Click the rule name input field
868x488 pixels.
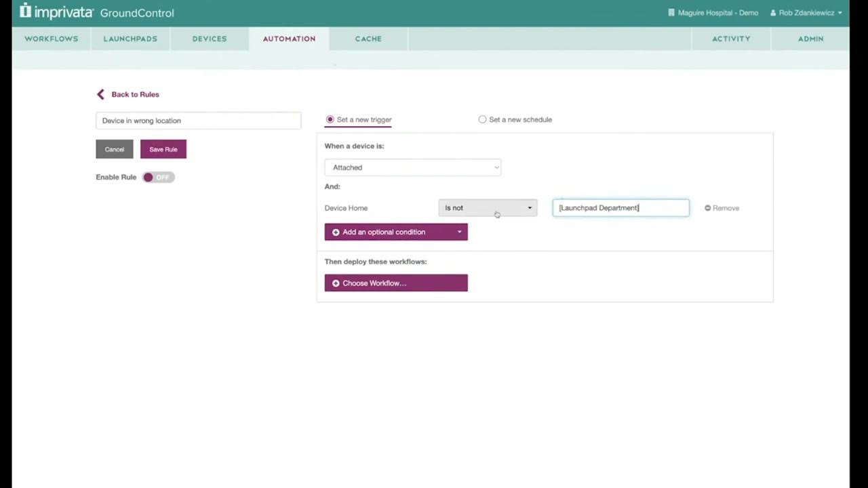[198, 121]
